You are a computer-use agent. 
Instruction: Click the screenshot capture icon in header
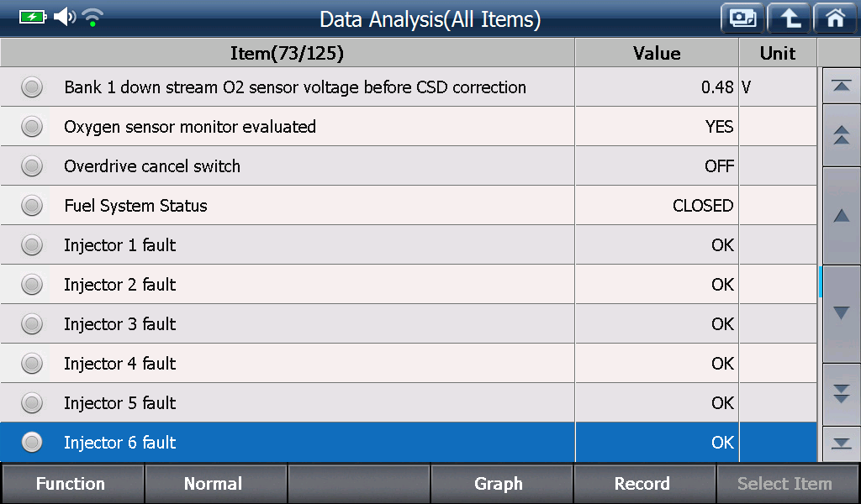coord(742,18)
